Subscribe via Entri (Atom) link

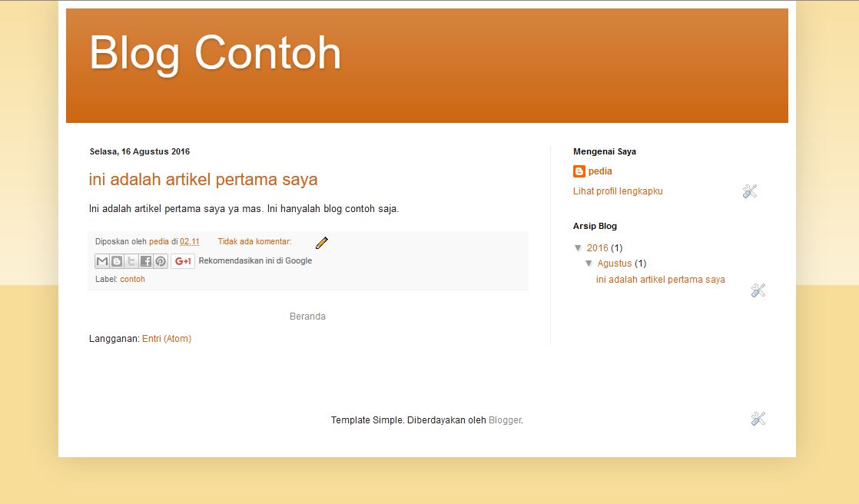point(167,338)
